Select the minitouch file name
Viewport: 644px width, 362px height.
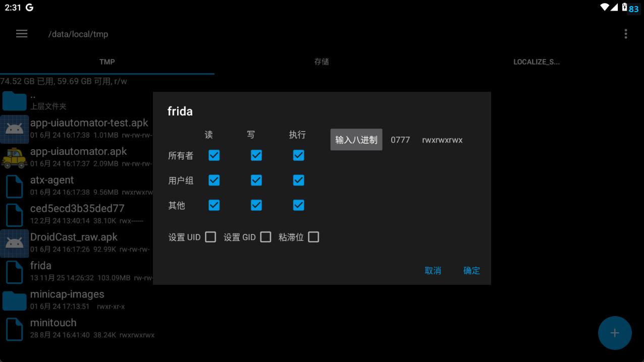(53, 323)
